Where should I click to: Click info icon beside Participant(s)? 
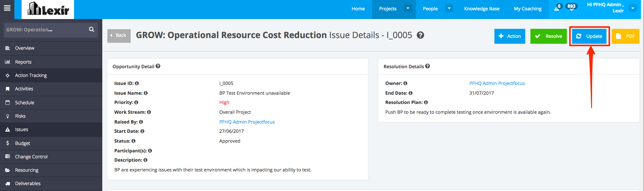(150, 151)
